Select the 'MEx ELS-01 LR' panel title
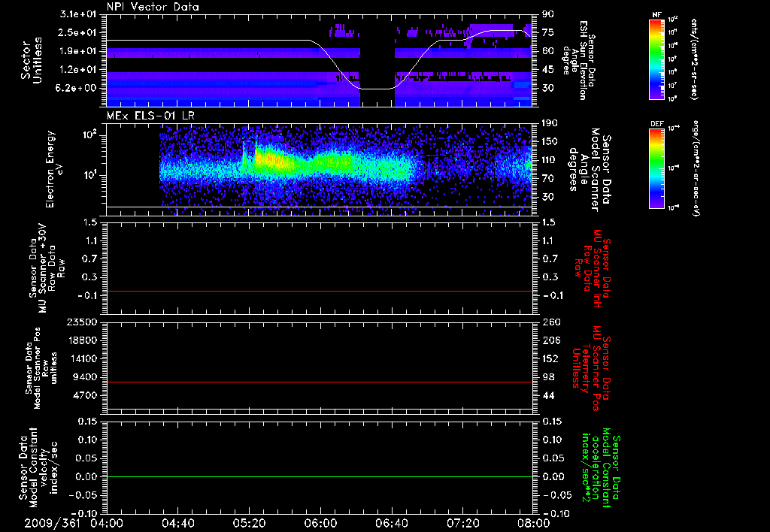Screen dimensions: 770x532 (149, 116)
